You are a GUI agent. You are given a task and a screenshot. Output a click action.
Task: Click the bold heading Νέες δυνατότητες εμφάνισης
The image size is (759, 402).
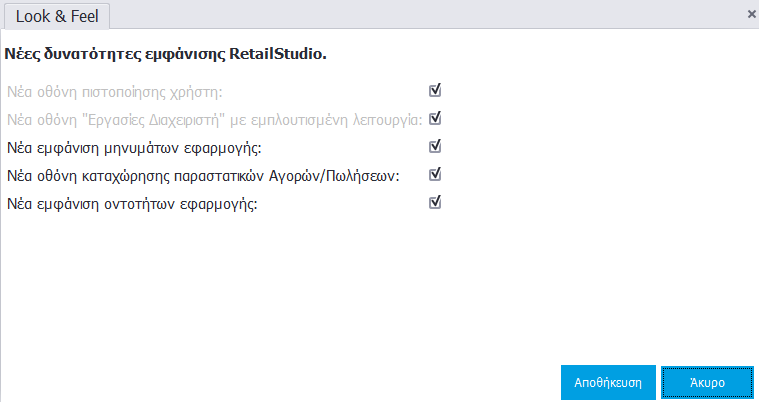click(x=120, y=53)
